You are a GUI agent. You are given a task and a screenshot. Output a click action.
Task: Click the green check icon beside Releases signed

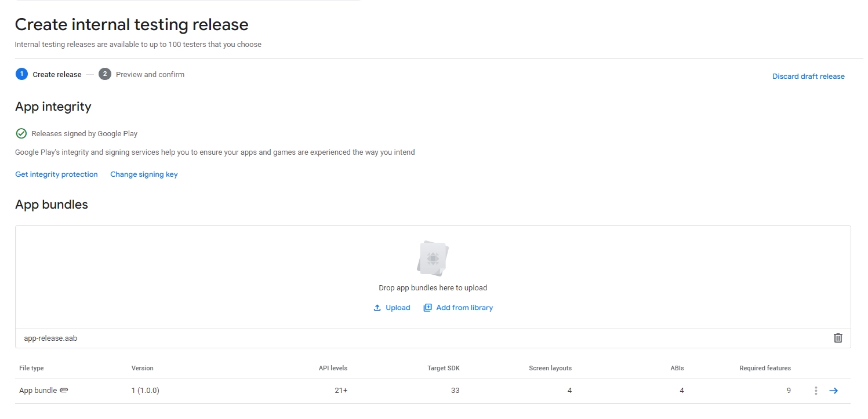[21, 133]
